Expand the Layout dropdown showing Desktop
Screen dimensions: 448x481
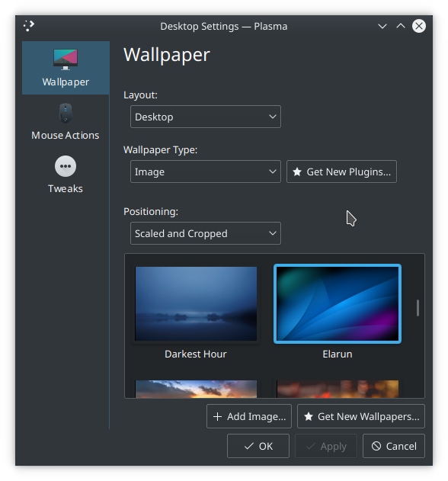point(206,117)
